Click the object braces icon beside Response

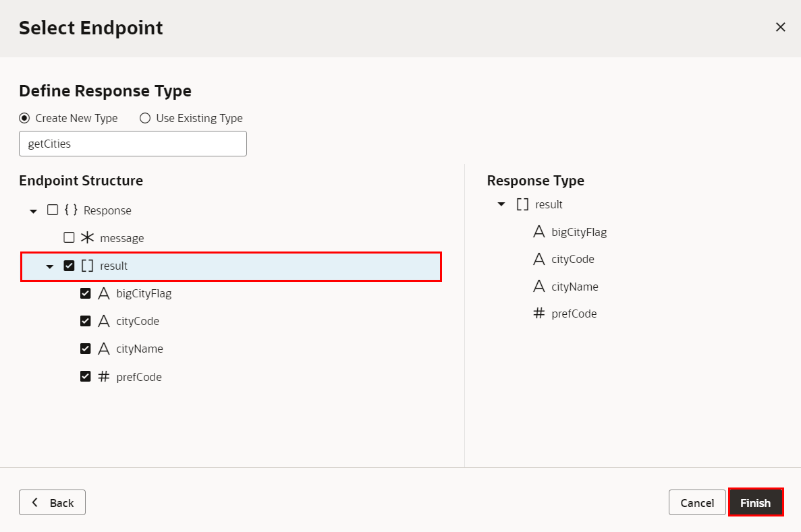tap(71, 210)
